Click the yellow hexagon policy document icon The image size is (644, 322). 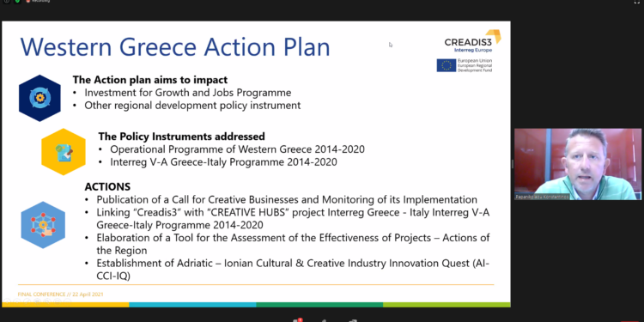coord(64,152)
